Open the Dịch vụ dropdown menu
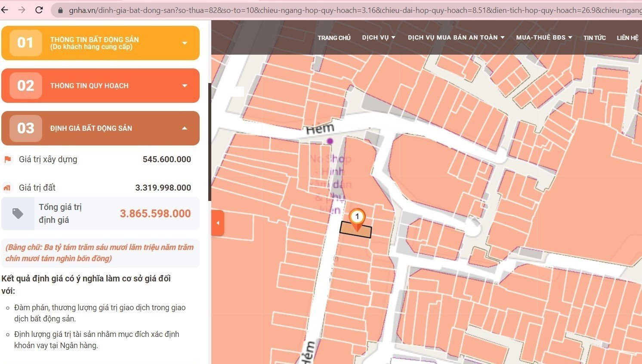642x364 pixels. pos(379,37)
